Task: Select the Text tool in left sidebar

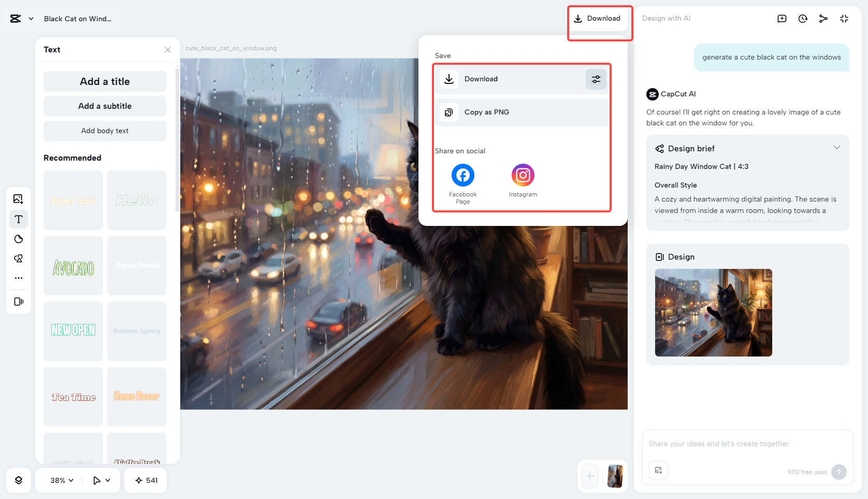Action: pos(19,219)
